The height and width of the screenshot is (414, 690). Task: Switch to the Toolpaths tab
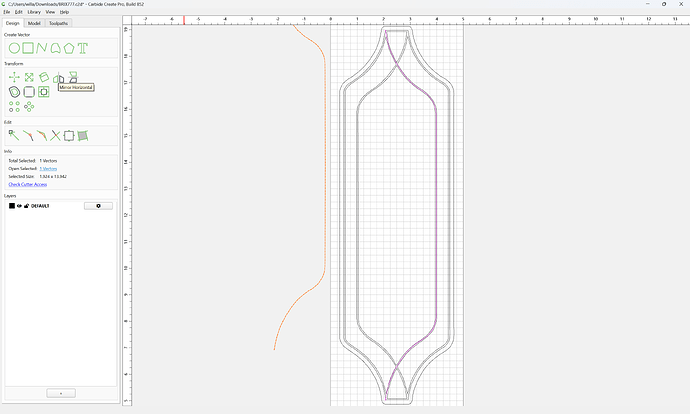59,23
